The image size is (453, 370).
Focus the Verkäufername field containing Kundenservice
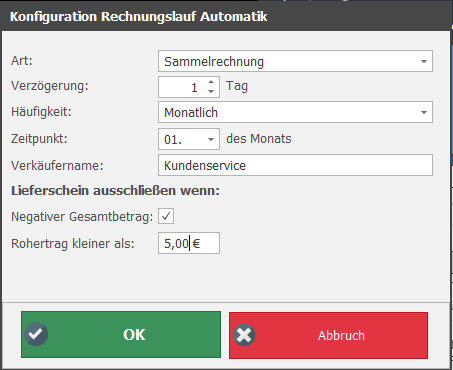tap(295, 165)
